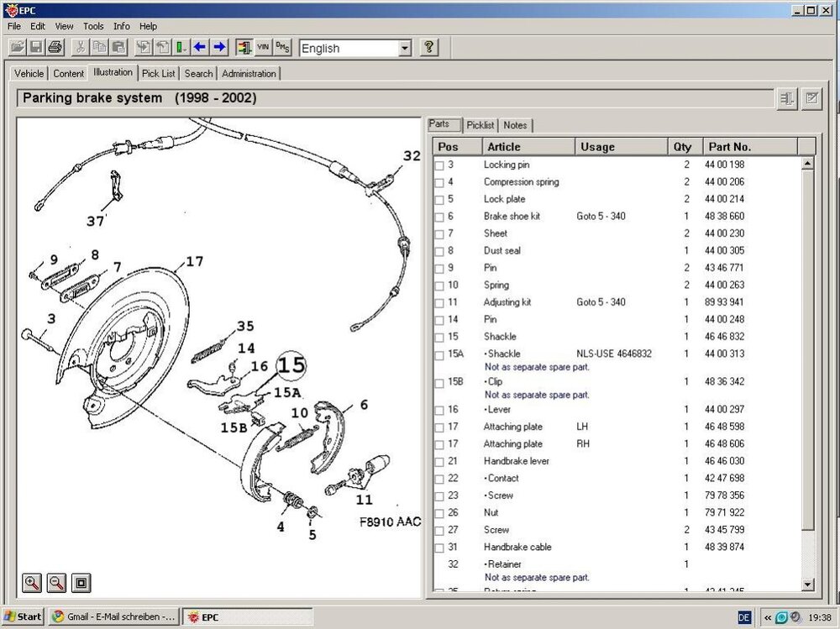Click the DE language indicator in tray
The height and width of the screenshot is (629, 840).
coord(744,617)
